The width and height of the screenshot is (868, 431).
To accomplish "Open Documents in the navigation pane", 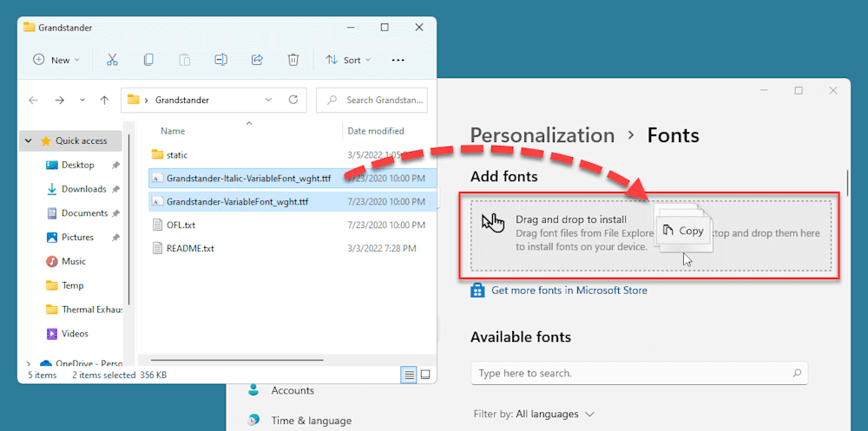I will point(85,213).
